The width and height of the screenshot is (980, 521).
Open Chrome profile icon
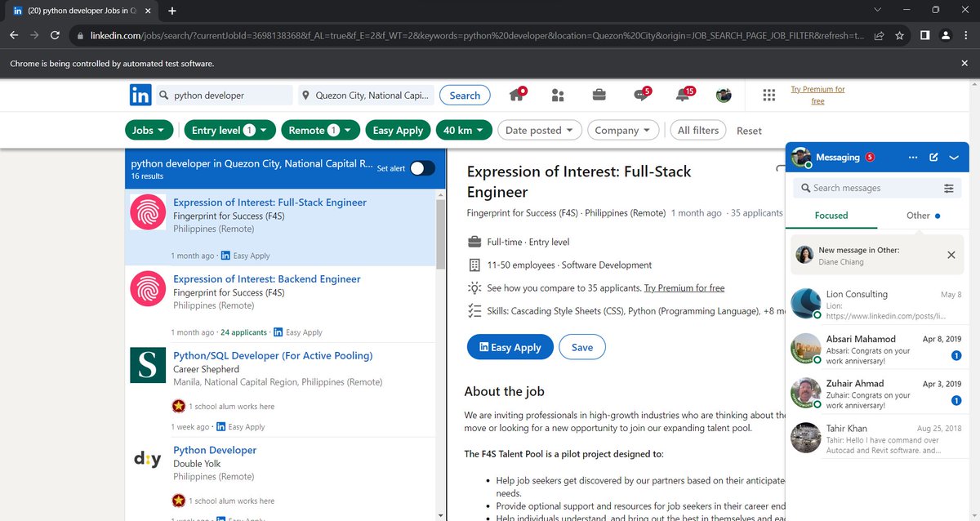tap(945, 36)
